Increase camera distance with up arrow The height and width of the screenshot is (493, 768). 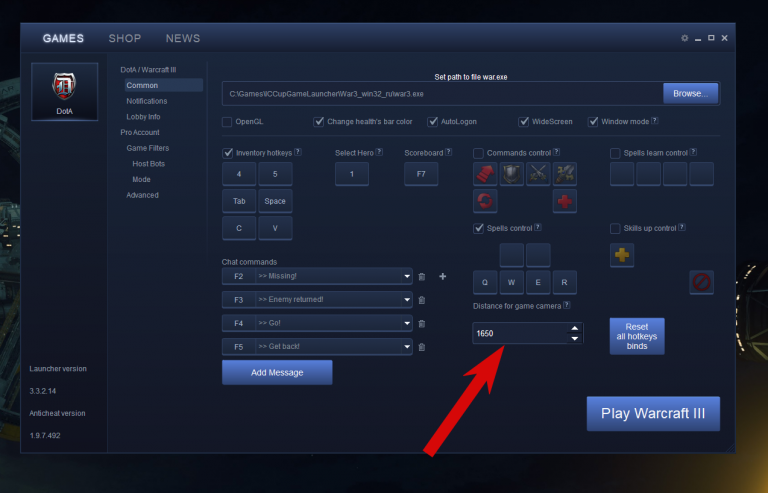(x=575, y=328)
